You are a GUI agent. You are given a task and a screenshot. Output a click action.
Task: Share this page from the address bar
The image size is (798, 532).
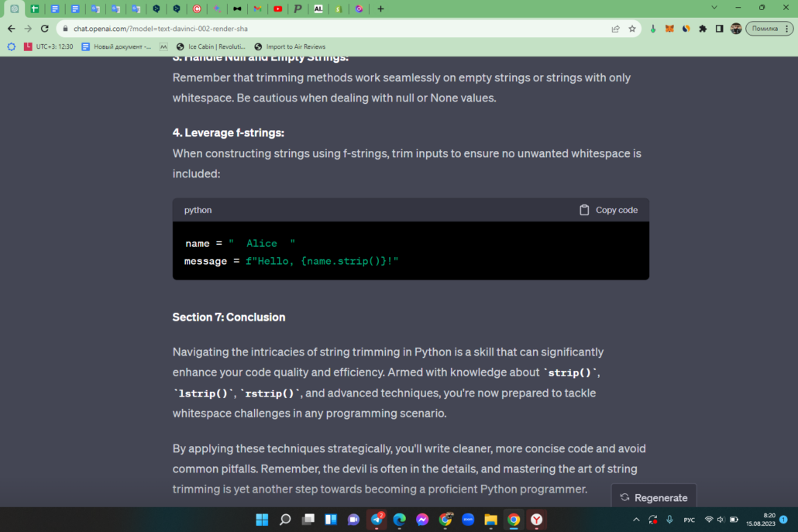(615, 29)
